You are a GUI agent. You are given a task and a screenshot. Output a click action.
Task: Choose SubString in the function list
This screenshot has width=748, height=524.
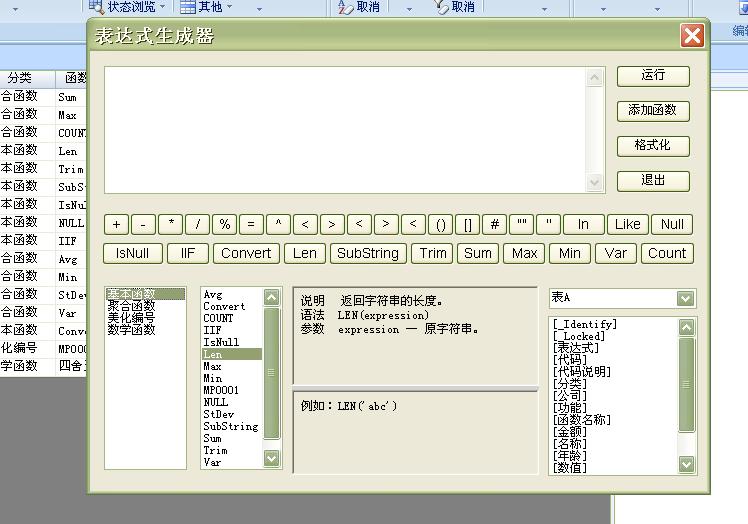[x=230, y=426]
